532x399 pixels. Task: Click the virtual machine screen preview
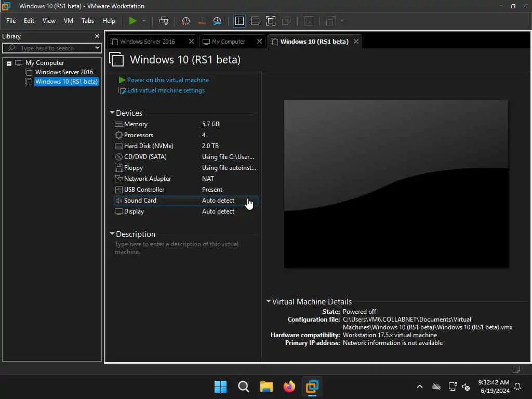[396, 183]
